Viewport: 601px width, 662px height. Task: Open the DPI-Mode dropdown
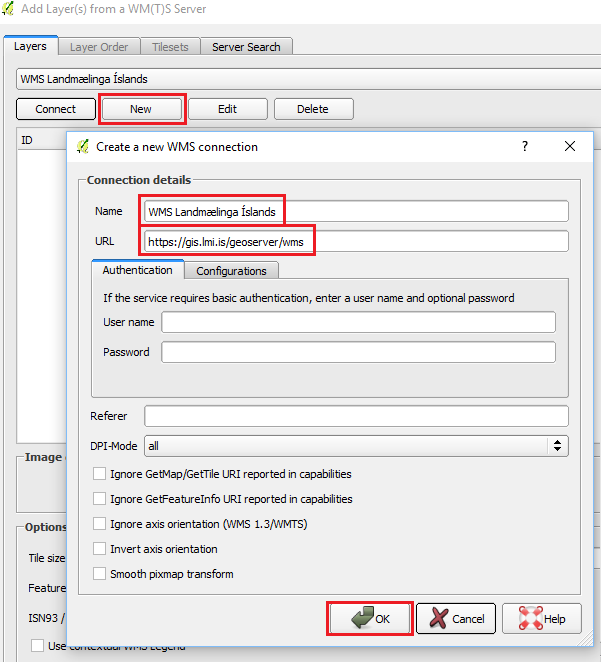click(x=356, y=445)
